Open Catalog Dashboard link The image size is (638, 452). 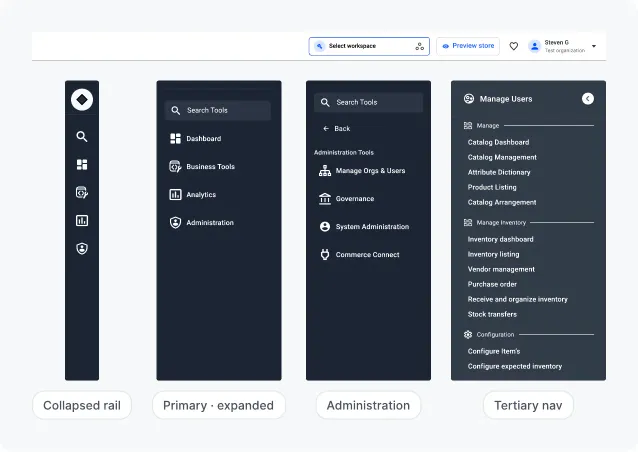(x=498, y=142)
